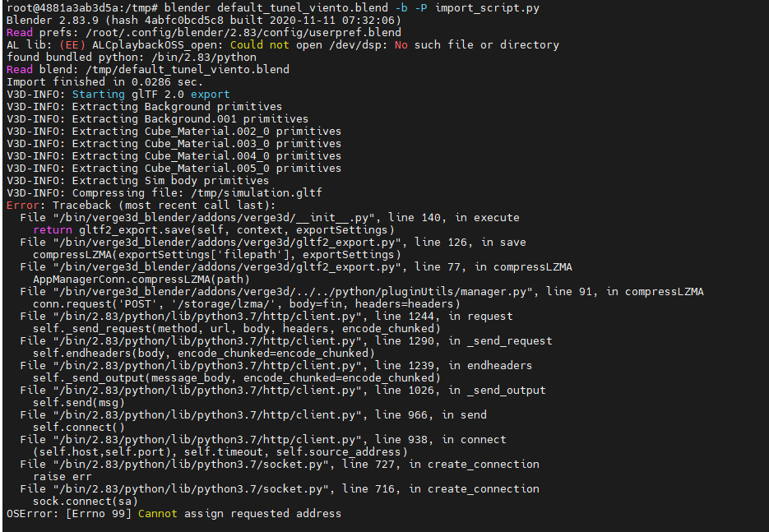Click 'client.py, line 1244, in request' line
769x532 pixels.
tap(266, 317)
